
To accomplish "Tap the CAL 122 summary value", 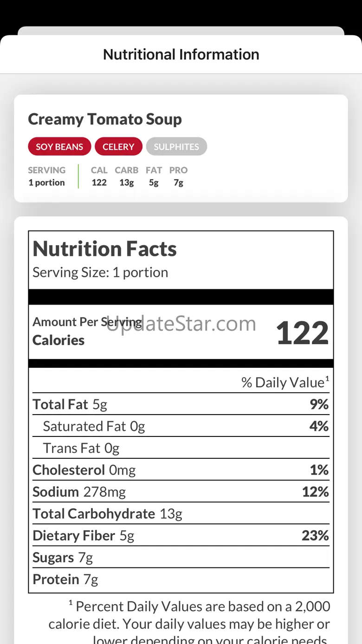I will point(99,176).
